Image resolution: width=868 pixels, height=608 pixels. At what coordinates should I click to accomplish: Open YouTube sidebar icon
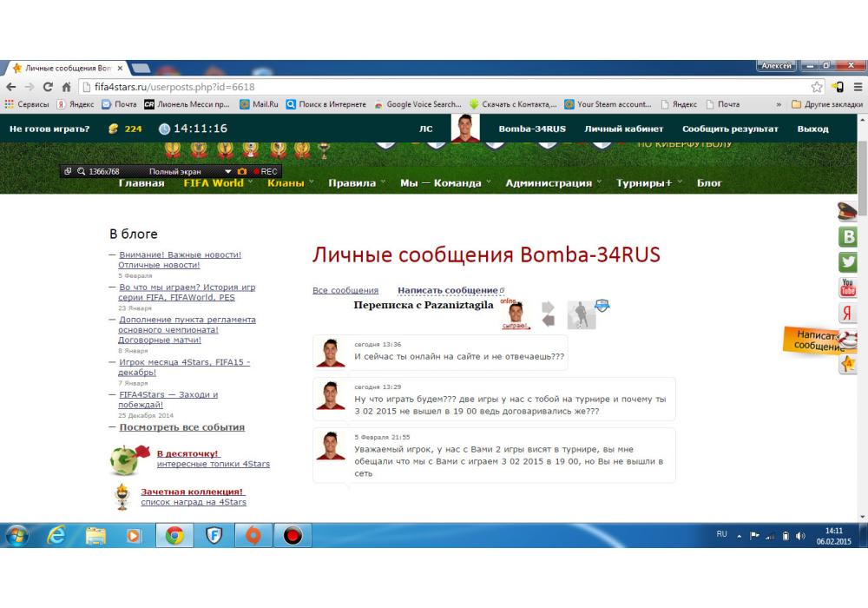click(x=847, y=287)
